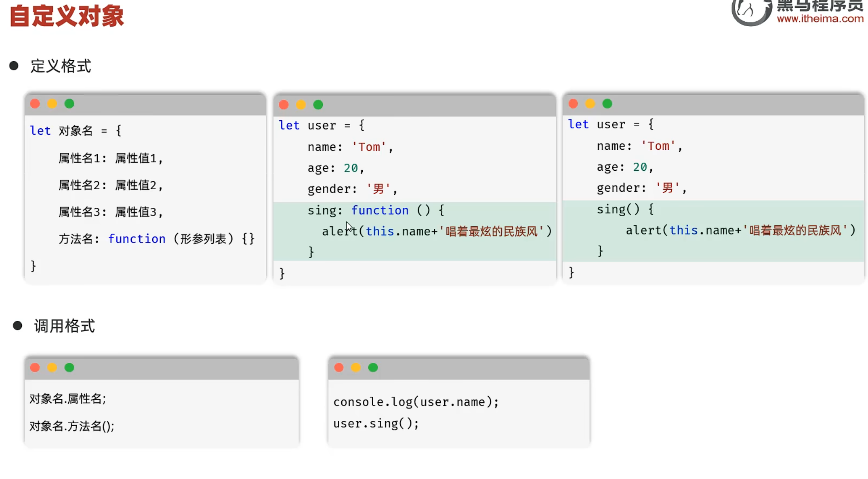868x479 pixels.
Task: Click green dot on right sing() window
Action: pyautogui.click(x=607, y=104)
